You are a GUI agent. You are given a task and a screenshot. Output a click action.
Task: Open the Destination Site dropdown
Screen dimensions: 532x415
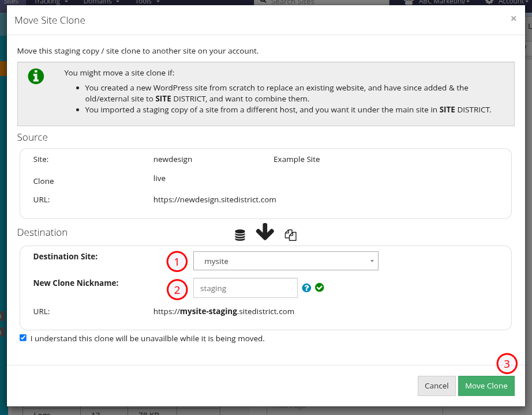286,261
